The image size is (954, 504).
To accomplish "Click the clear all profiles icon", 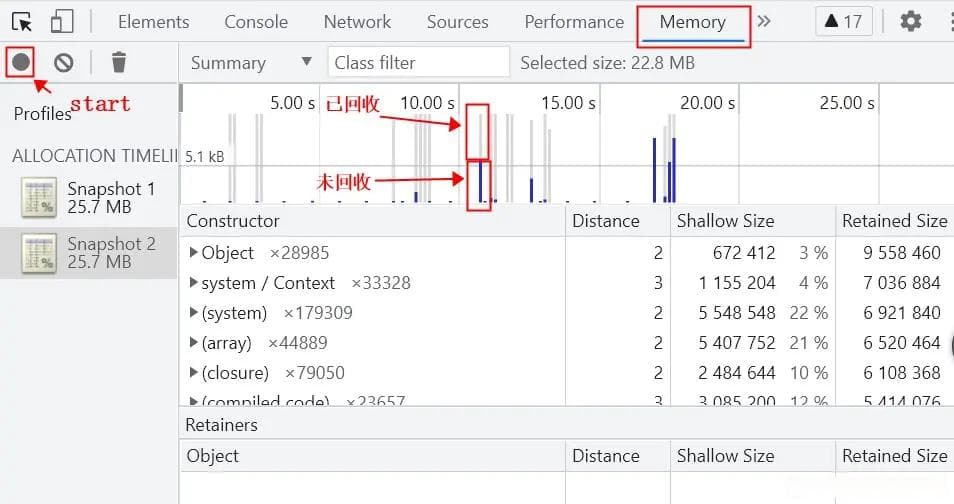I will [64, 63].
